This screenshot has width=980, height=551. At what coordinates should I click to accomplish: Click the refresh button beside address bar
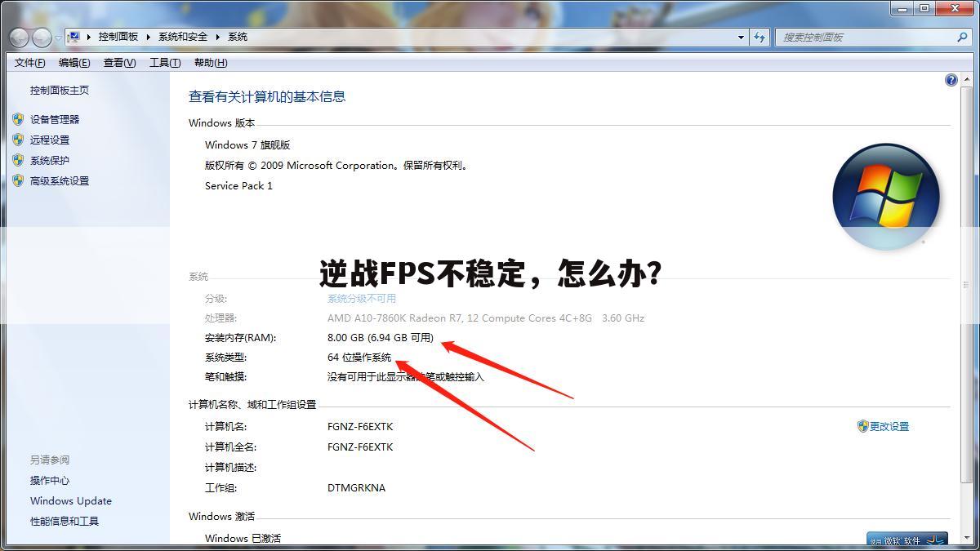760,37
